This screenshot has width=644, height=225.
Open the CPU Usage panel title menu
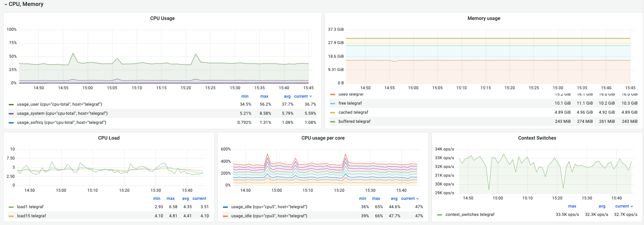pos(162,18)
